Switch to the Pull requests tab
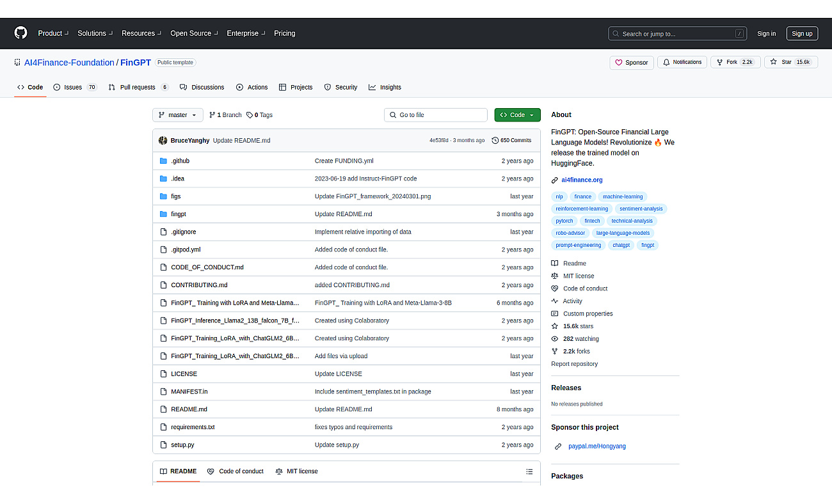Image resolution: width=832 pixels, height=504 pixels. [139, 87]
